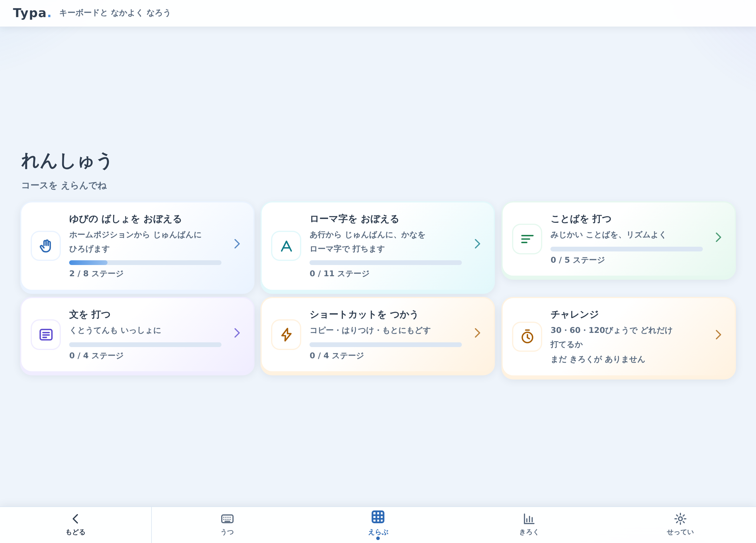This screenshot has width=756, height=543.
Task: Open せってい settings gear
Action: pyautogui.click(x=680, y=524)
